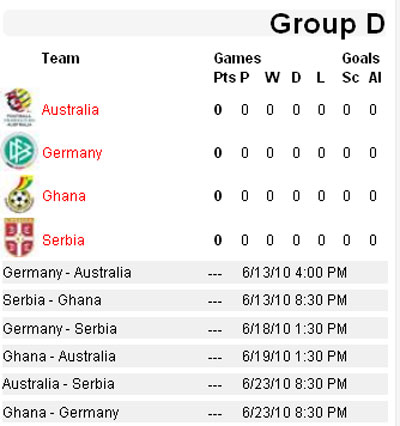Open the Australia team link

70,110
